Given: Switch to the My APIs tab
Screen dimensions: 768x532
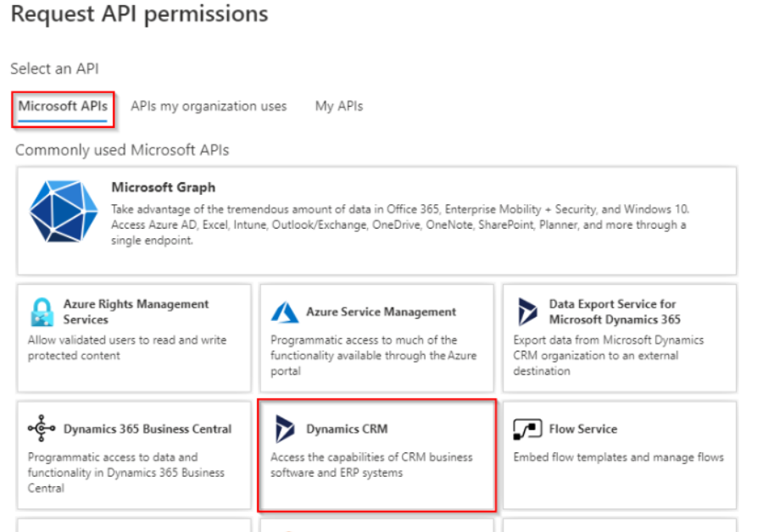Looking at the screenshot, I should click(x=339, y=106).
